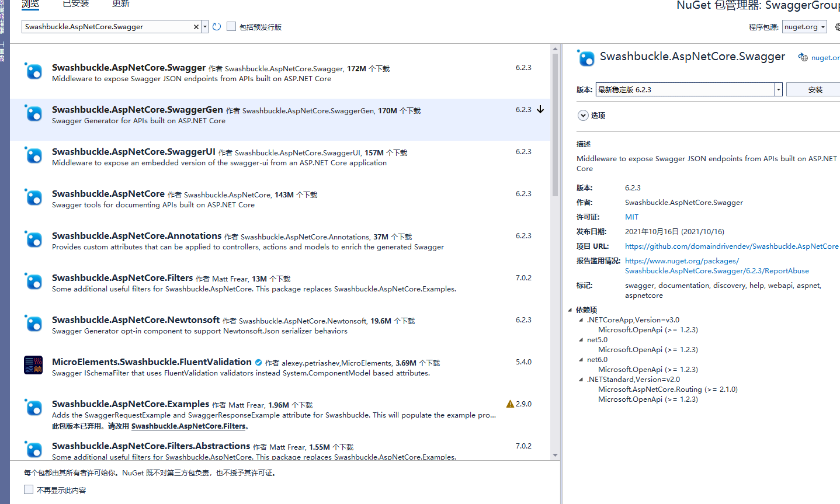
Task: Click the Swashbuckle.AspNetCore.Swagger package icon in the list
Action: (33, 72)
